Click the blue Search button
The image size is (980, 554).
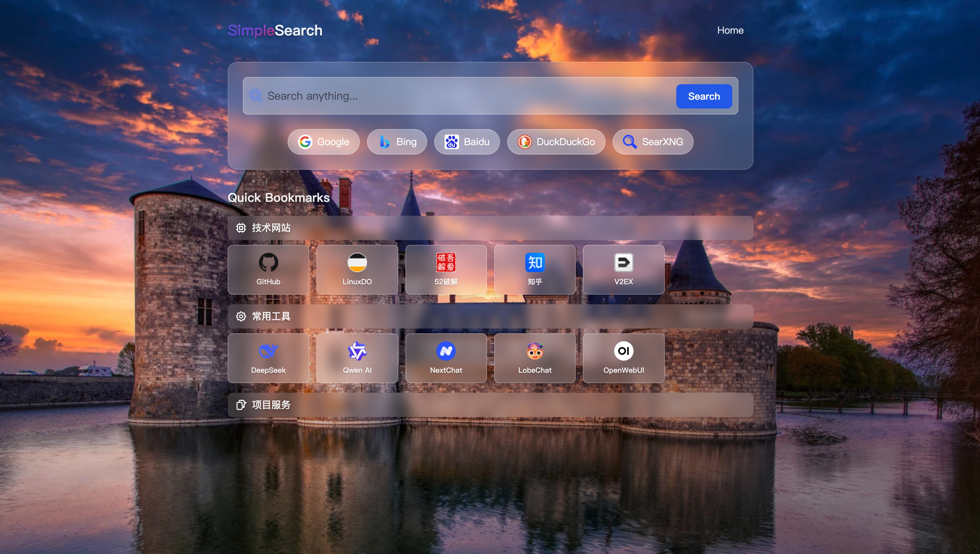coord(704,96)
